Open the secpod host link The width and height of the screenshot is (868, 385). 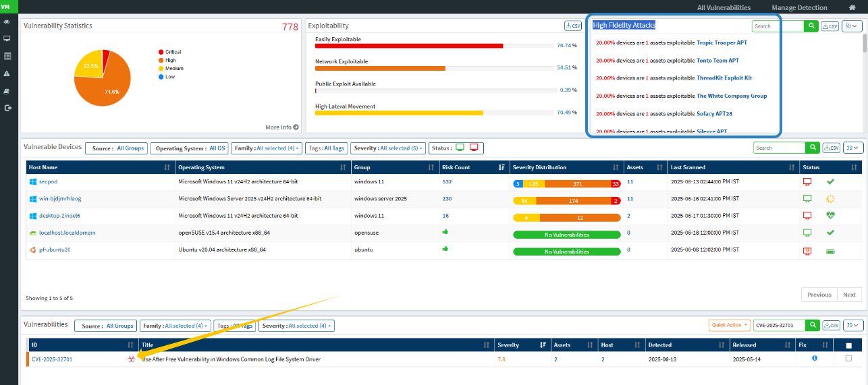(49, 182)
